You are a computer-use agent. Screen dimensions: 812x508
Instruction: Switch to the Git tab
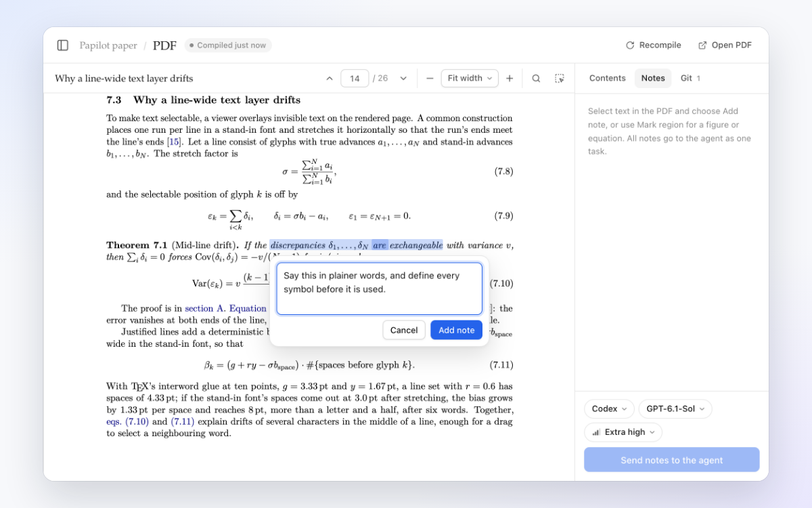click(690, 79)
